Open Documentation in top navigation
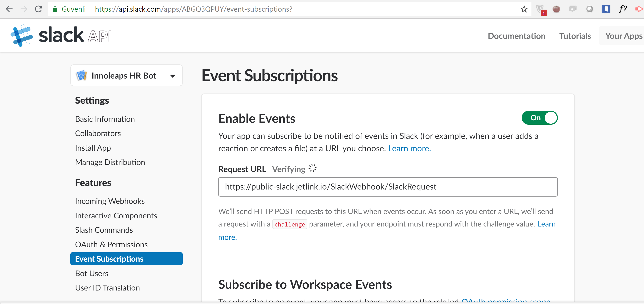This screenshot has height=304, width=644. (516, 36)
